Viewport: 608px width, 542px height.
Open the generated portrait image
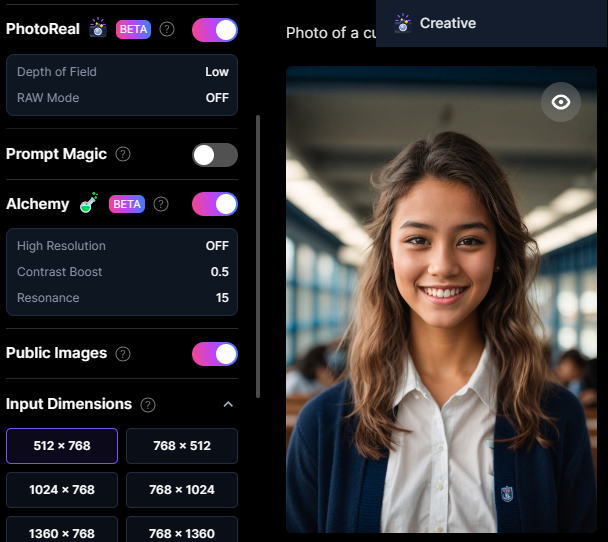click(440, 330)
